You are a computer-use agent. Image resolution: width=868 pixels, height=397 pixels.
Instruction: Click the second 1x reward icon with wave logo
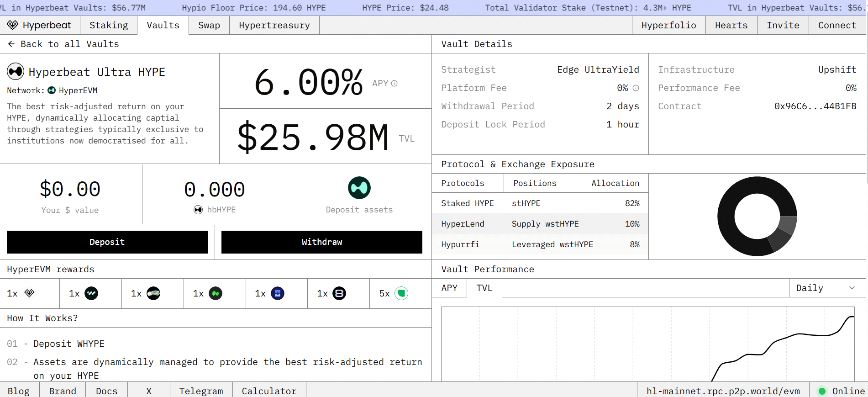click(x=91, y=293)
